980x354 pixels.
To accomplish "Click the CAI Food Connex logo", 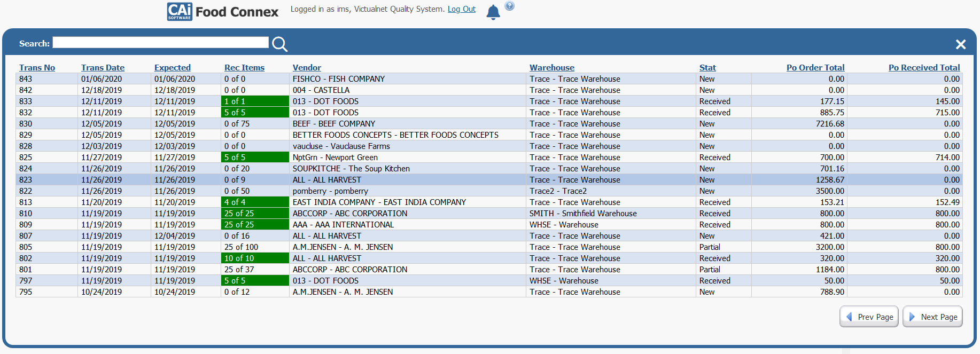I will (223, 12).
